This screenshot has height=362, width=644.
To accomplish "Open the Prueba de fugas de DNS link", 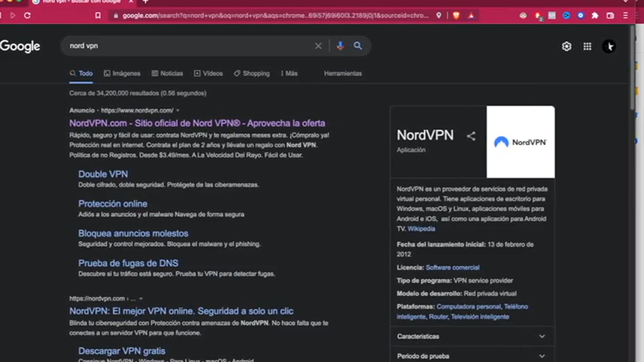I will click(x=128, y=263).
